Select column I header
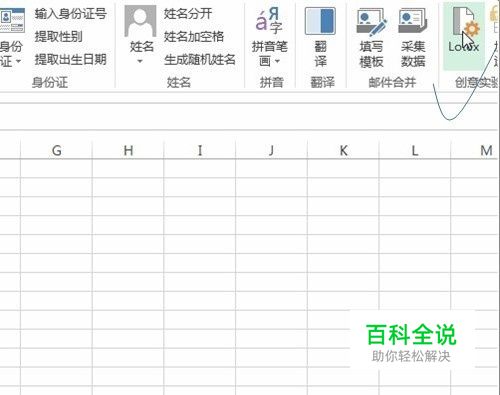 (x=200, y=151)
